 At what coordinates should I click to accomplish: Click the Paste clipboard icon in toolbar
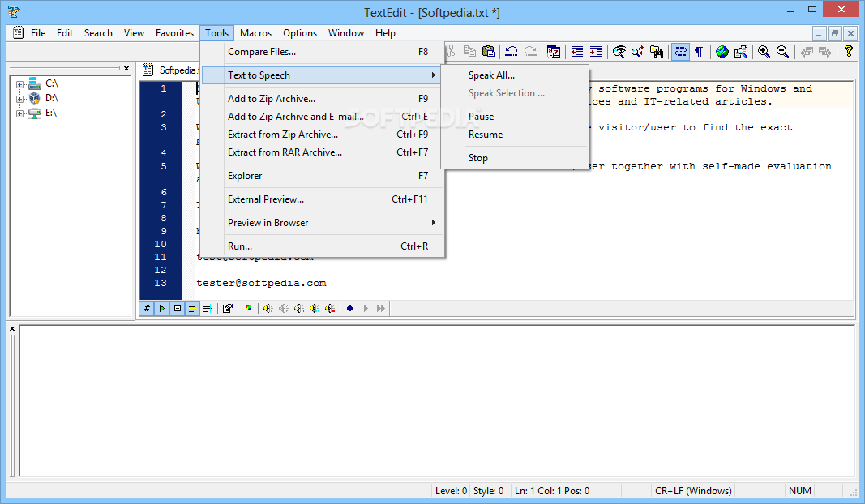tap(488, 51)
